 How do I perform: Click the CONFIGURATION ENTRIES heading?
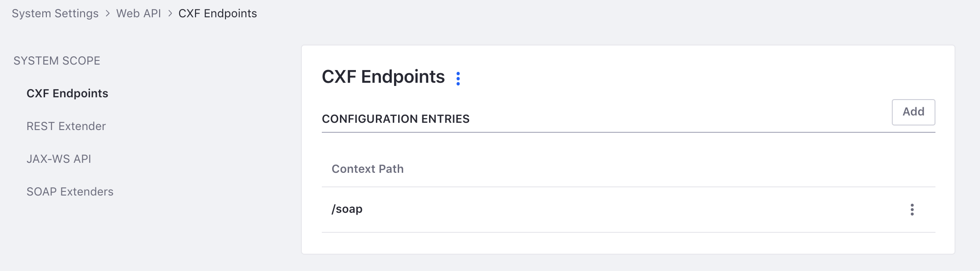point(395,119)
